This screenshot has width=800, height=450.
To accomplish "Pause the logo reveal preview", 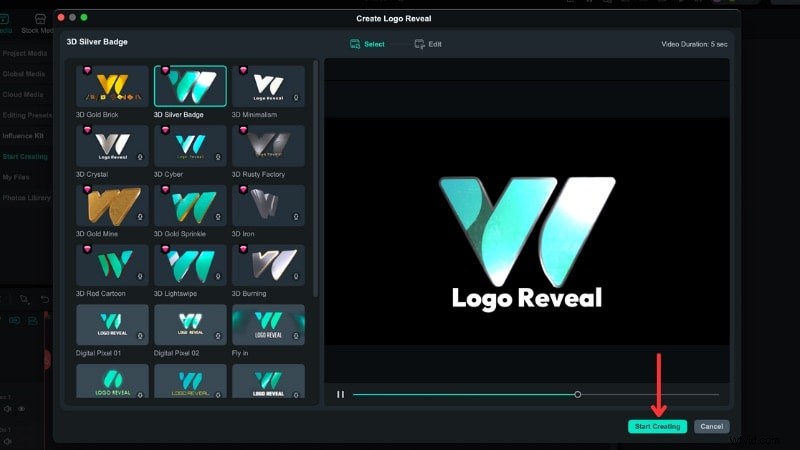I will [340, 395].
